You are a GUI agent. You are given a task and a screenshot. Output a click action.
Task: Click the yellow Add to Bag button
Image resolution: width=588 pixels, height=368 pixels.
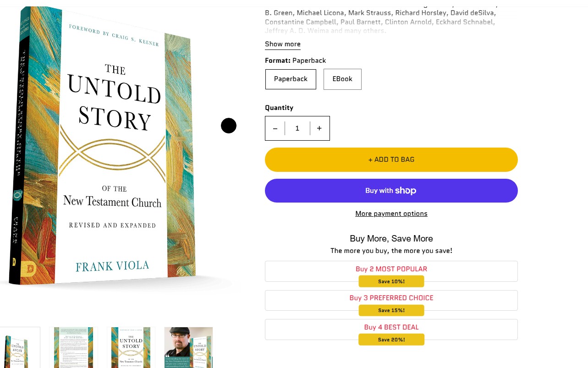(391, 159)
